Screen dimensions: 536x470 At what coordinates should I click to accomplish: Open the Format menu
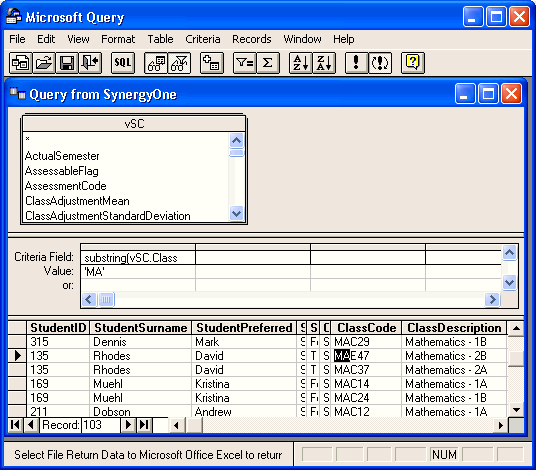(x=118, y=39)
